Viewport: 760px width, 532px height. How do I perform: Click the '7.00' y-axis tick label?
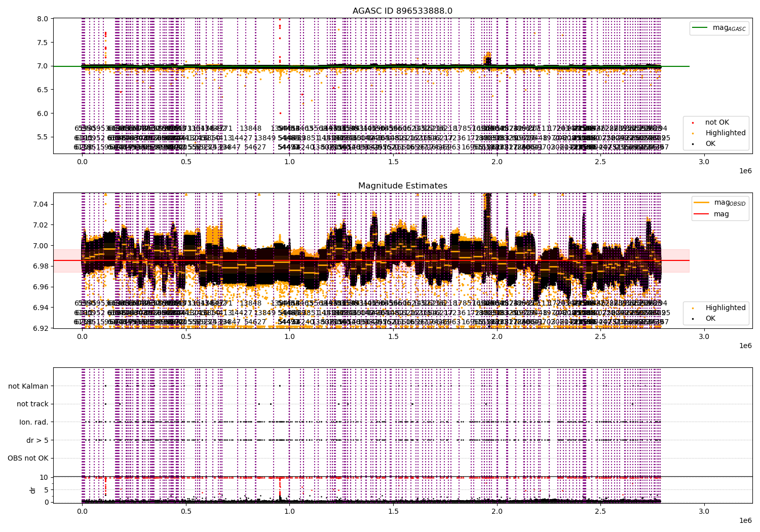point(41,246)
